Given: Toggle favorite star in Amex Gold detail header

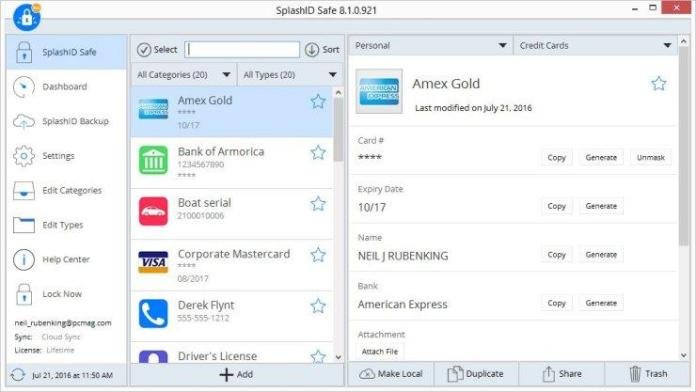Looking at the screenshot, I should tap(659, 83).
